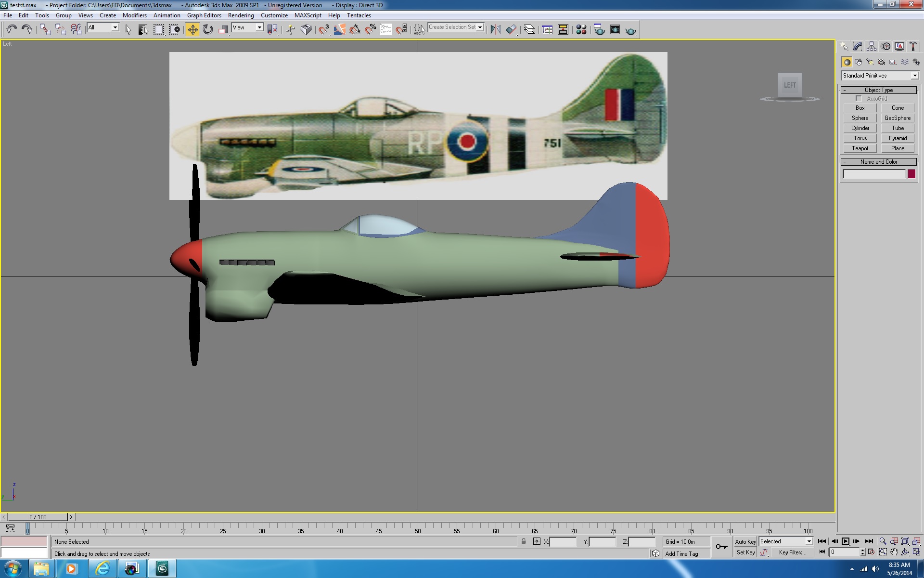The height and width of the screenshot is (578, 924).
Task: Open the Layer Manager icon
Action: pyautogui.click(x=529, y=30)
